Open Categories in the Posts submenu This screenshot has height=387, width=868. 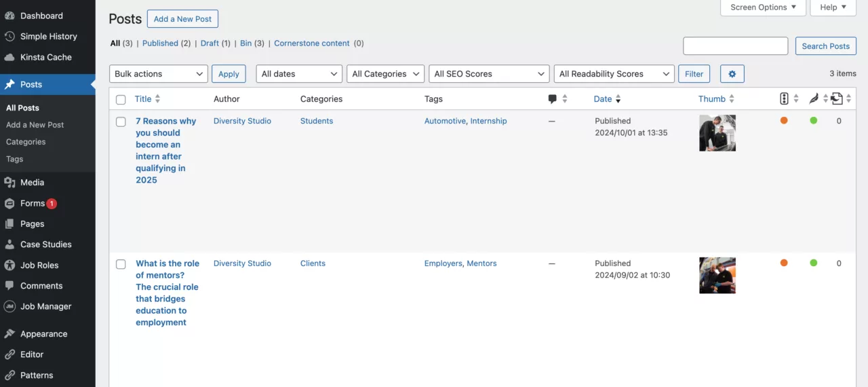pyautogui.click(x=26, y=142)
